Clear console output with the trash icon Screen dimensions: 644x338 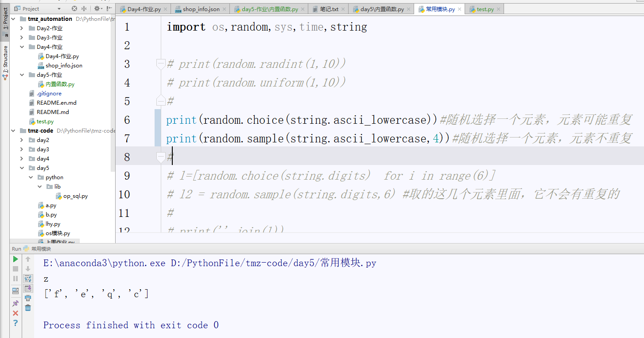pyautogui.click(x=28, y=308)
